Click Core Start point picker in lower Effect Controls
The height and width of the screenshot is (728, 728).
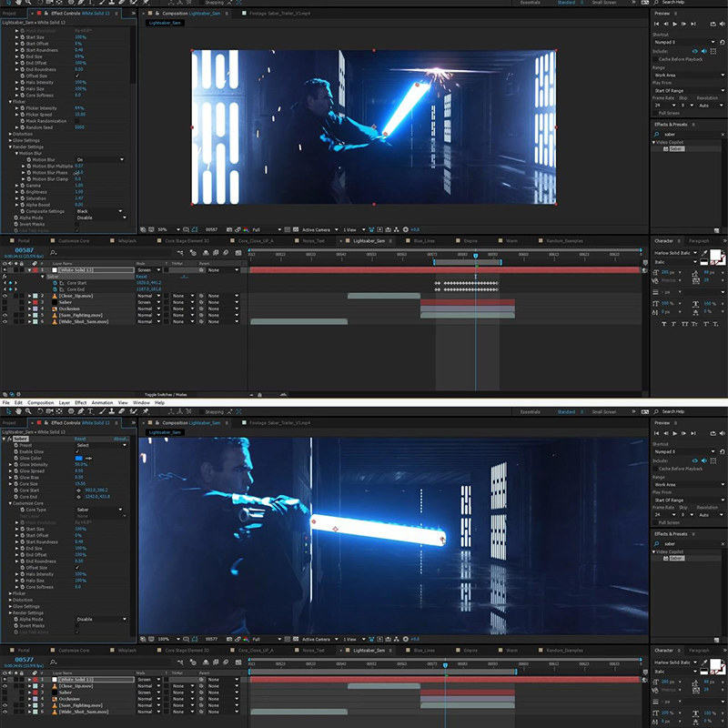(78, 490)
